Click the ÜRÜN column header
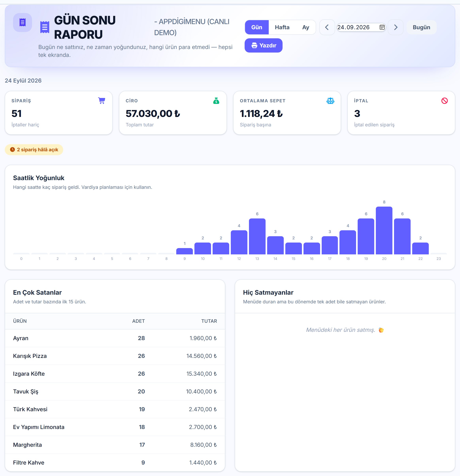 pyautogui.click(x=20, y=321)
